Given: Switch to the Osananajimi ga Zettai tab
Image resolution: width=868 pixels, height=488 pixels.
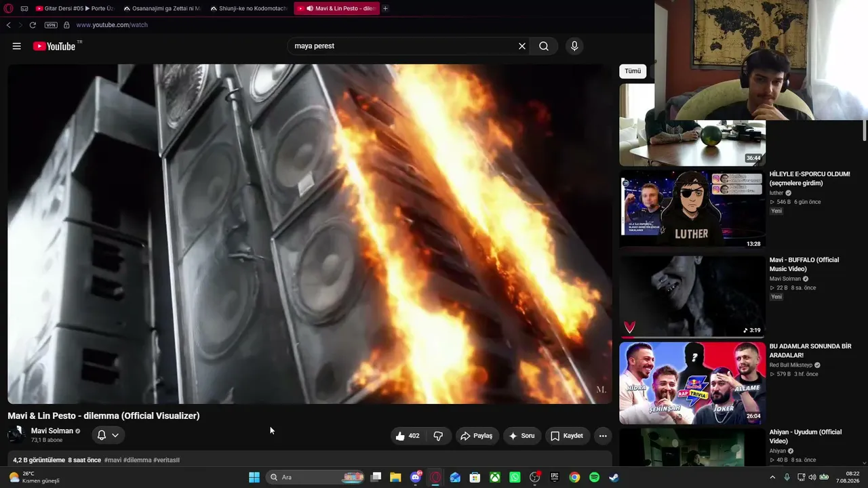Looking at the screenshot, I should click(162, 8).
